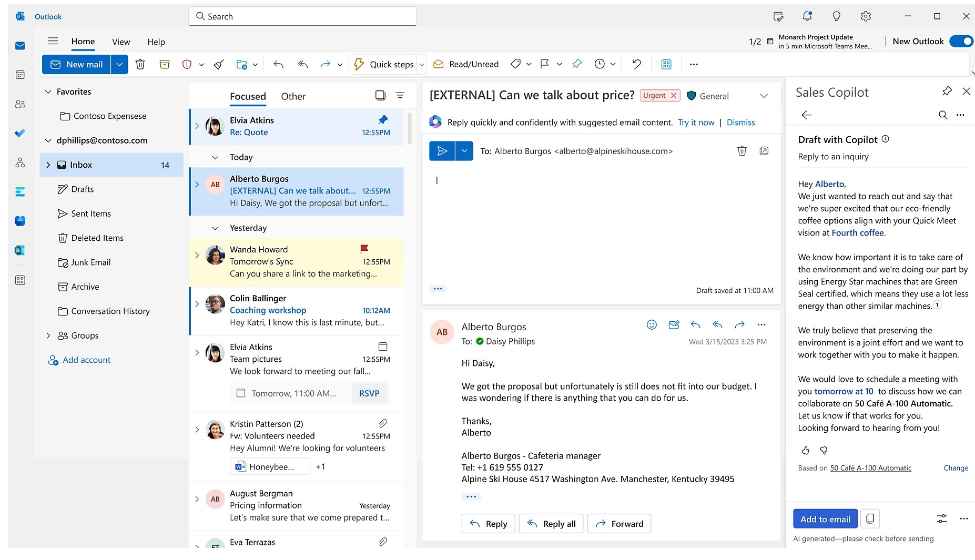The width and height of the screenshot is (975, 560).
Task: Open notifications bell icon in title bar
Action: click(x=807, y=16)
